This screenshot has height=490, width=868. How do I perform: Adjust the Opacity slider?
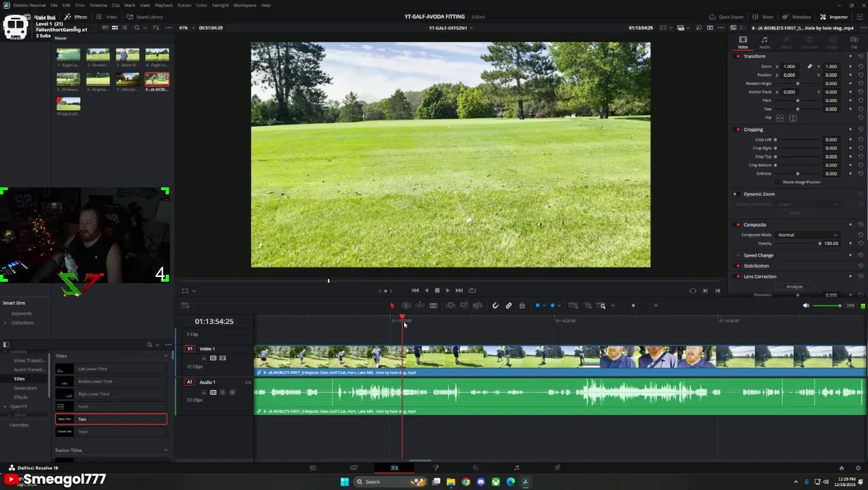coord(799,244)
